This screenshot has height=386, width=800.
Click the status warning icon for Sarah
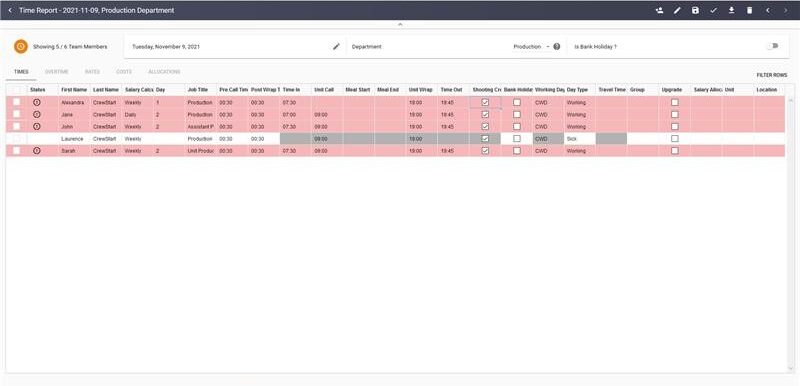[37, 150]
